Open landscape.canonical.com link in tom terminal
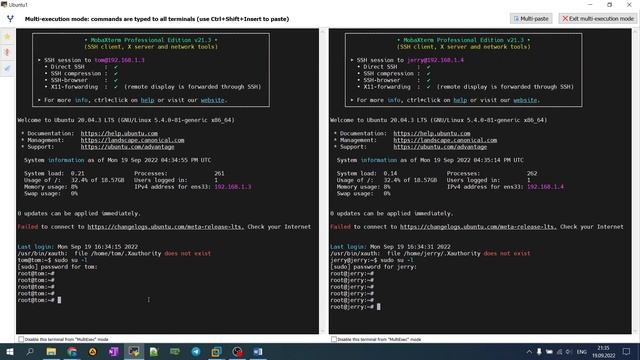Screen dimensions: 640x360 132,140
